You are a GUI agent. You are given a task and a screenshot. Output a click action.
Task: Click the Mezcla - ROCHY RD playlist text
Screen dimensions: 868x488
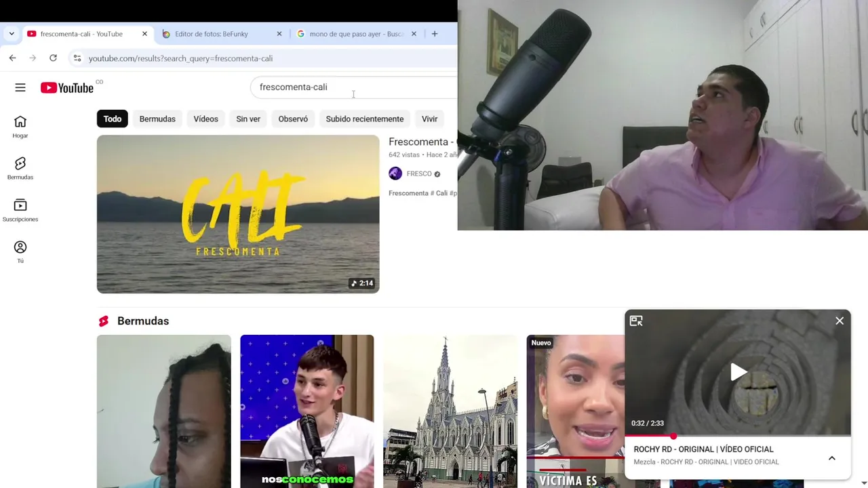click(x=706, y=462)
